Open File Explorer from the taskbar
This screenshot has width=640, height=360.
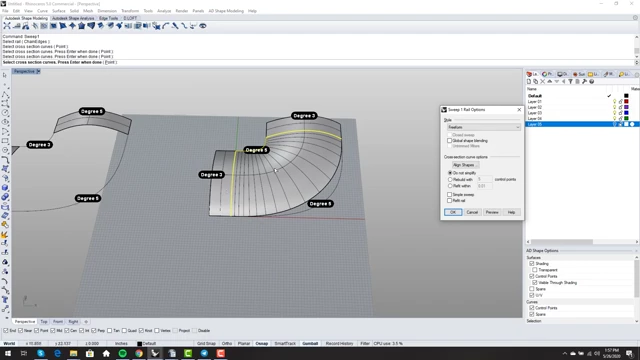pyautogui.click(x=73, y=353)
